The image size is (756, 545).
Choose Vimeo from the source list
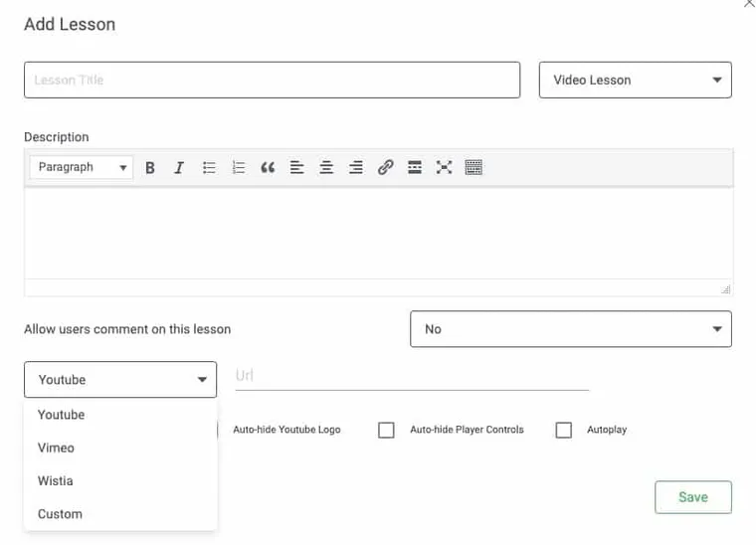pyautogui.click(x=120, y=448)
